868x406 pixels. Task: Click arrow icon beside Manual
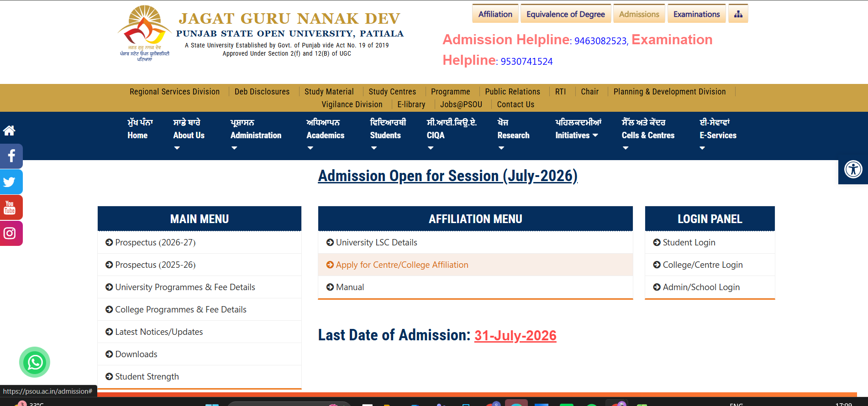pos(330,287)
